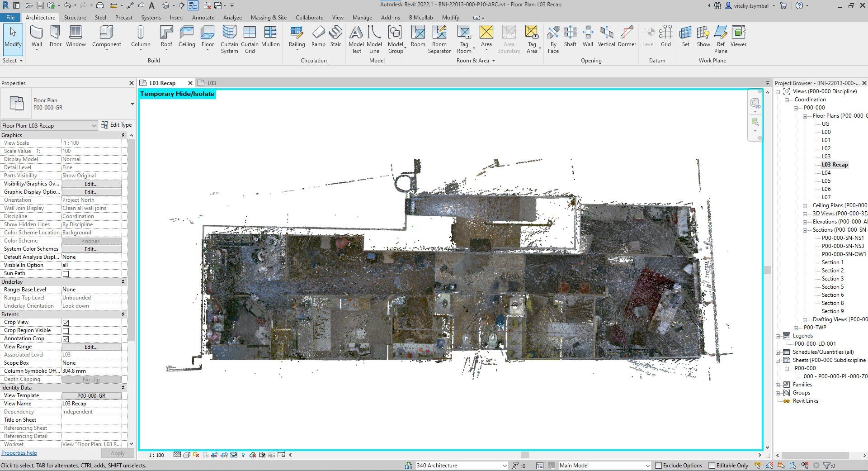Switch to the L03 view tab

click(212, 83)
